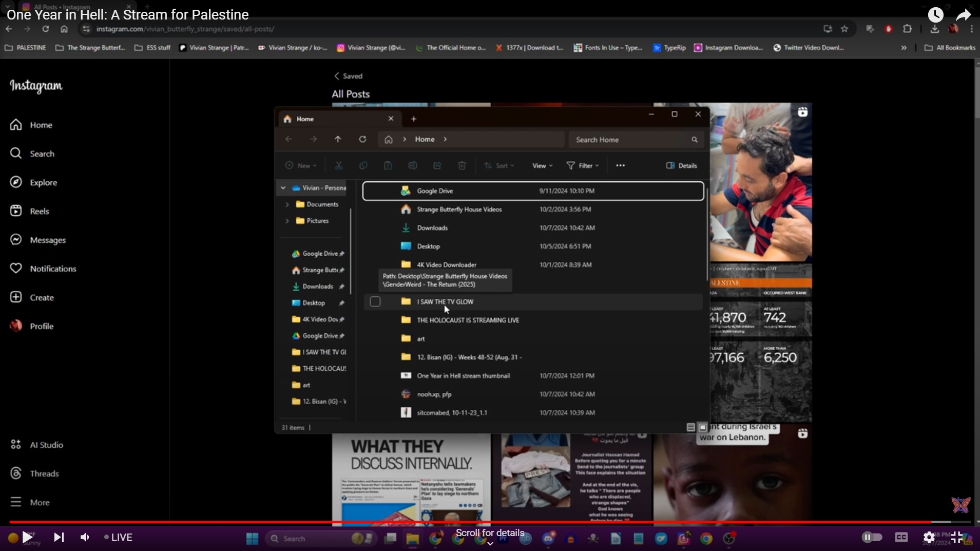Open AI Studio in Instagram sidebar
Screen dimensions: 980x551
click(x=36, y=445)
